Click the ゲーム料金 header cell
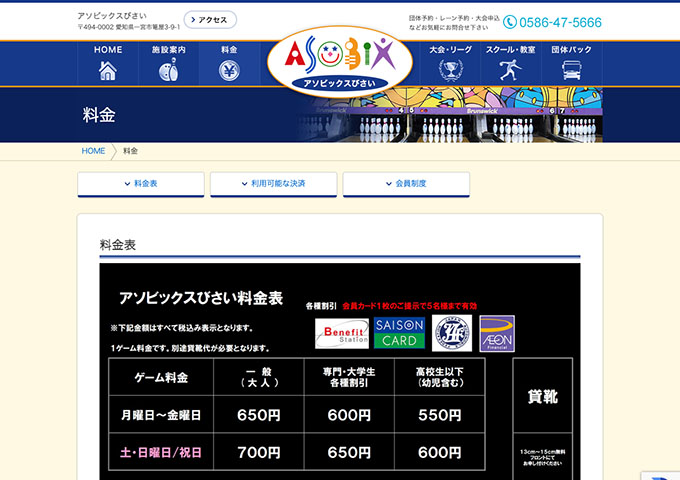Image resolution: width=680 pixels, height=480 pixels. point(161,377)
